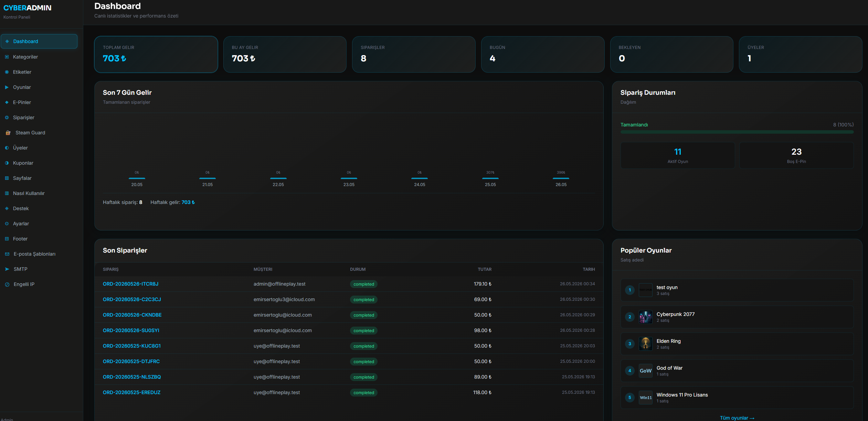Click the customer emirsertoglu3@icloud.com

(284, 299)
